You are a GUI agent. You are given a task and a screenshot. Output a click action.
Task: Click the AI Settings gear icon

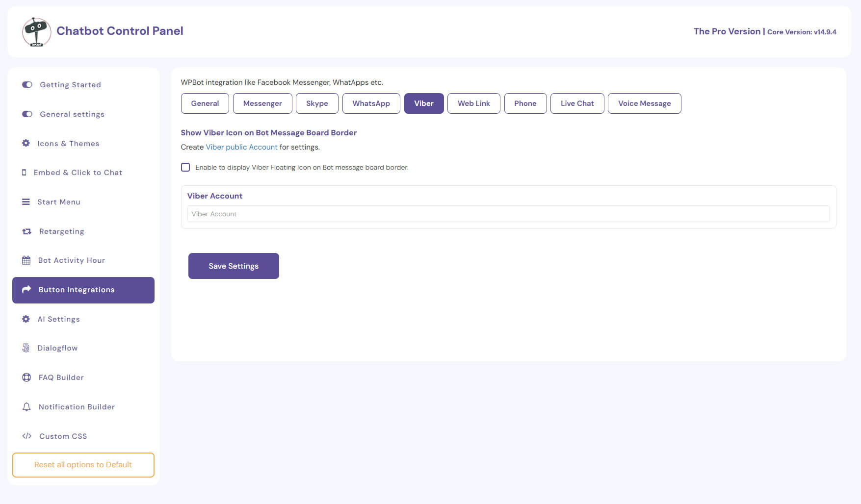[26, 319]
